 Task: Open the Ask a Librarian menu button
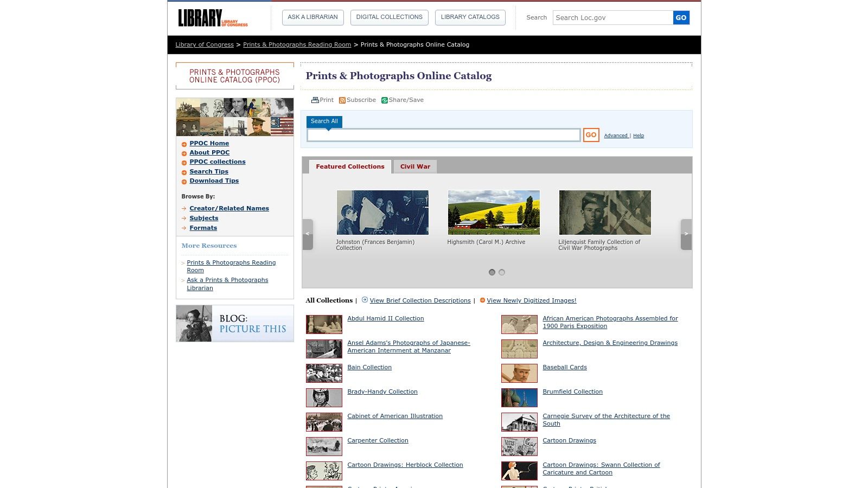[x=312, y=17]
